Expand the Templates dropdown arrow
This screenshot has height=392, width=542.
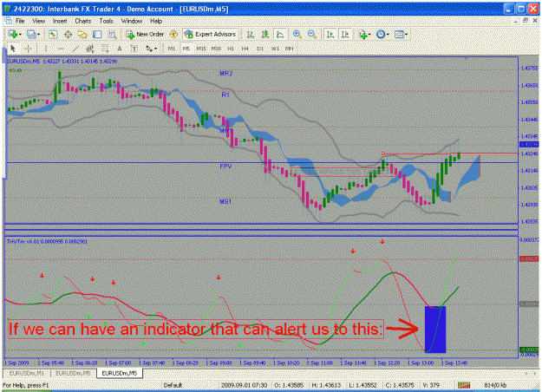[406, 35]
